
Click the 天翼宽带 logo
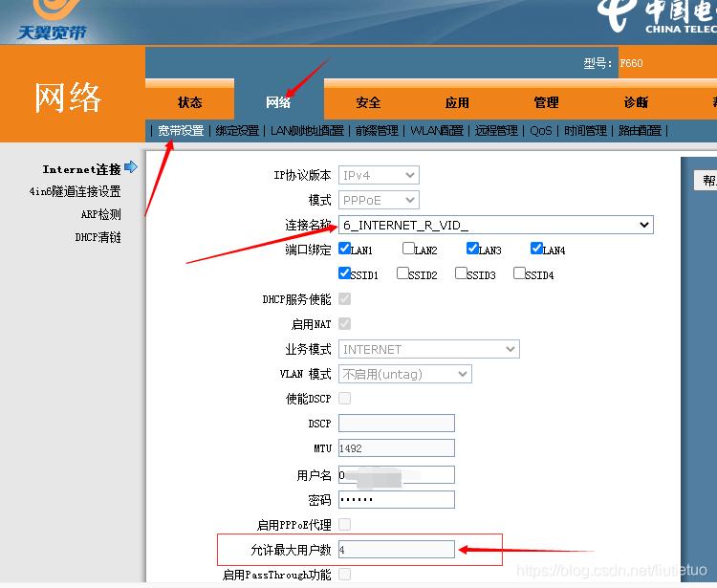[53, 21]
